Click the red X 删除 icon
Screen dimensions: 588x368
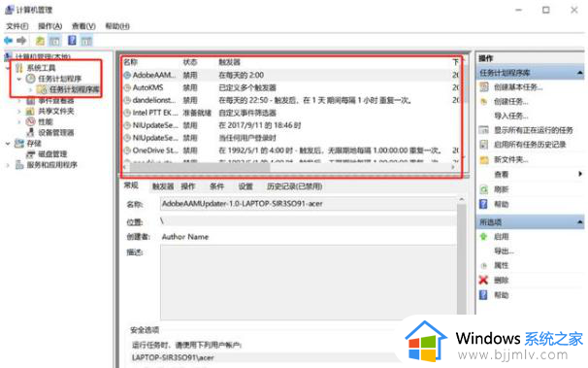484,280
